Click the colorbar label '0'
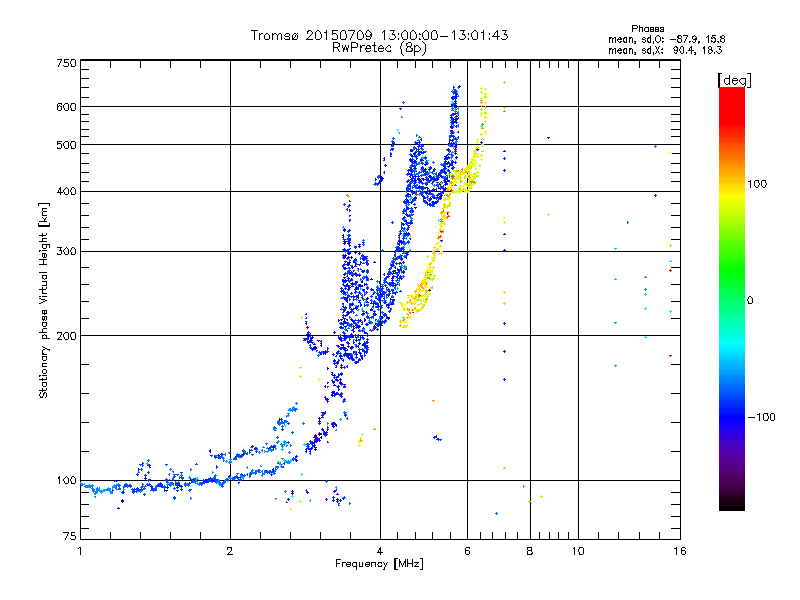 [749, 301]
